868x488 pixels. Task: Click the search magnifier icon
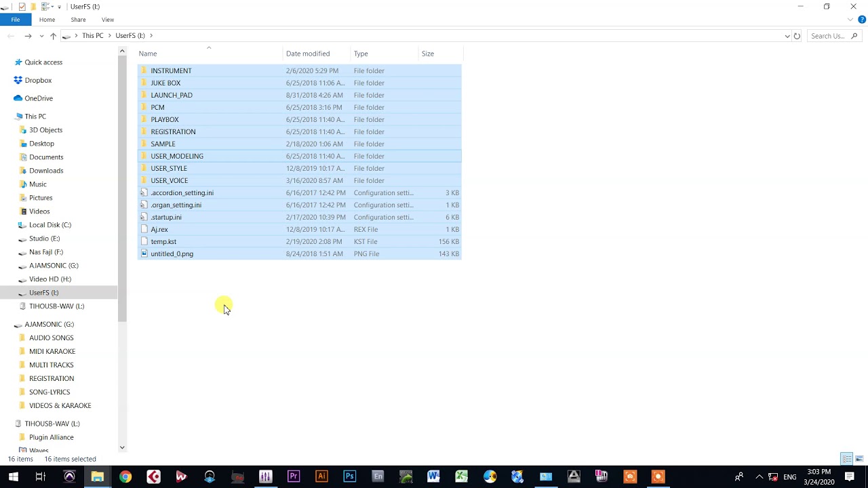pyautogui.click(x=854, y=36)
